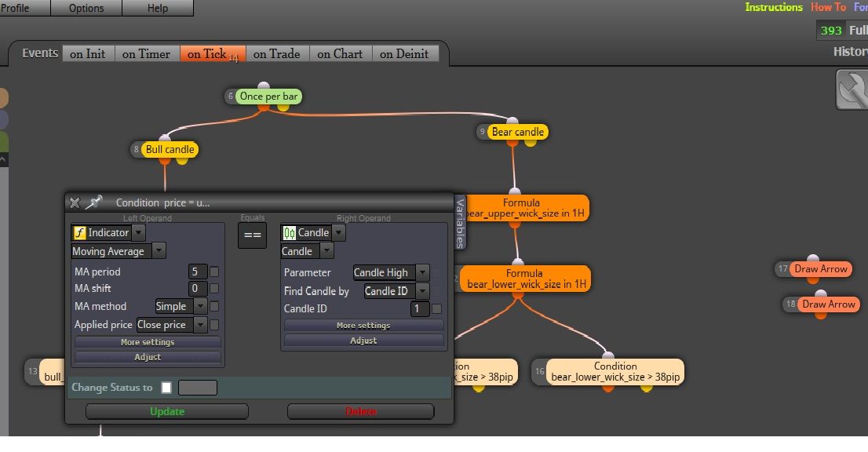
Task: Expand the Indicator type dropdown
Action: pyautogui.click(x=139, y=233)
